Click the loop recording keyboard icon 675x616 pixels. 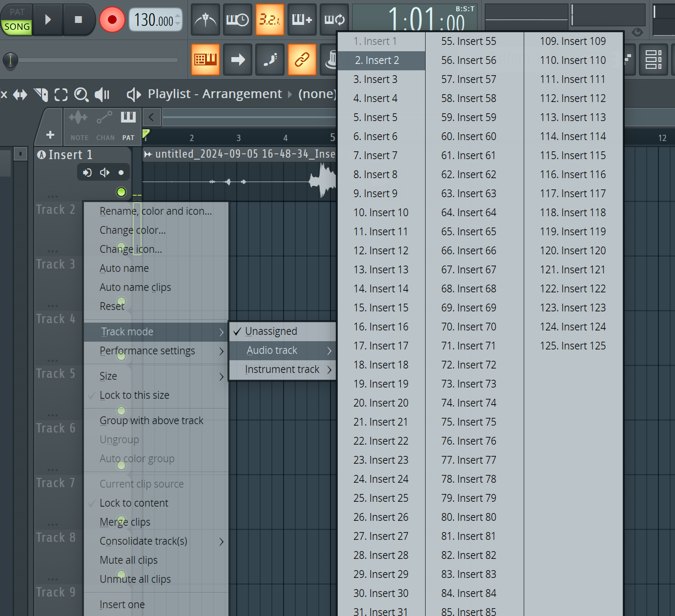334,20
